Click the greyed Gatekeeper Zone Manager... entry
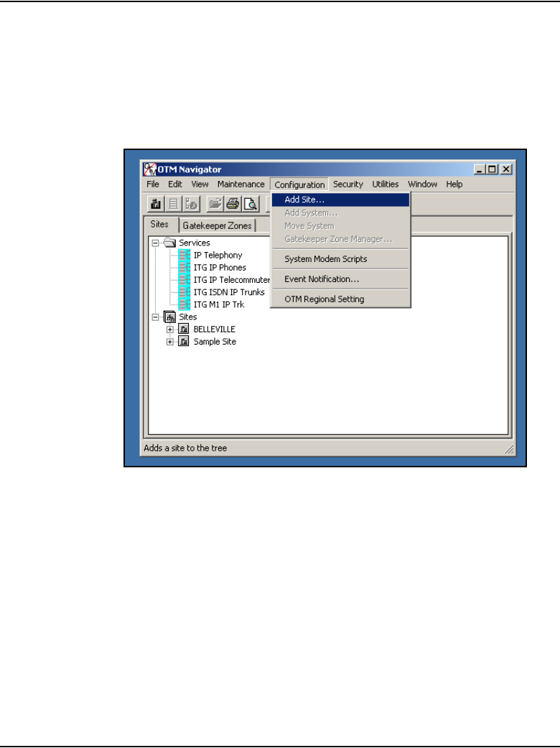 coord(340,239)
